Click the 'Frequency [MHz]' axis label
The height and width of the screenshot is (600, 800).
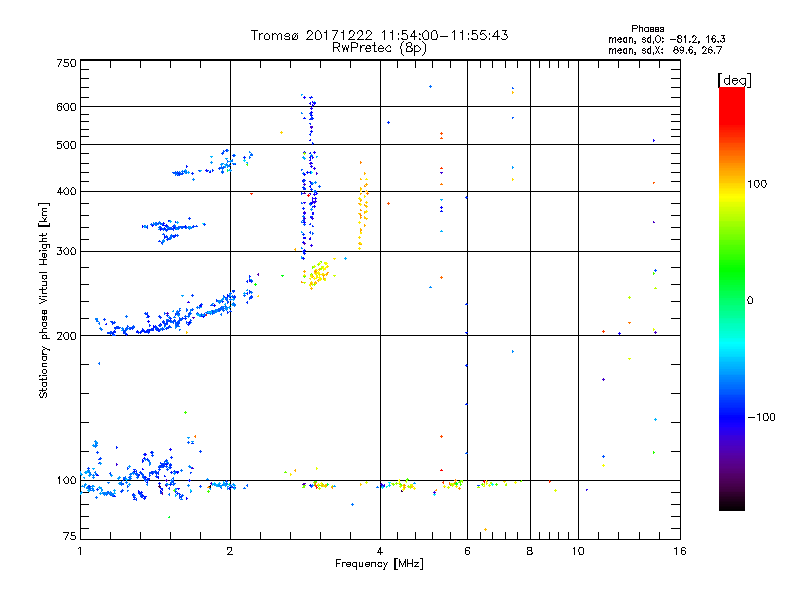(379, 564)
